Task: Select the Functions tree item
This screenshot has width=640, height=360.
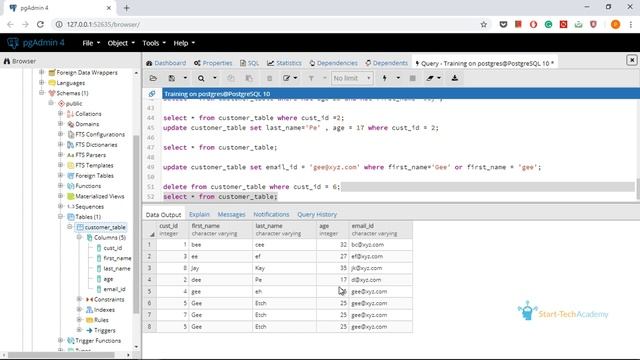Action: pos(88,186)
